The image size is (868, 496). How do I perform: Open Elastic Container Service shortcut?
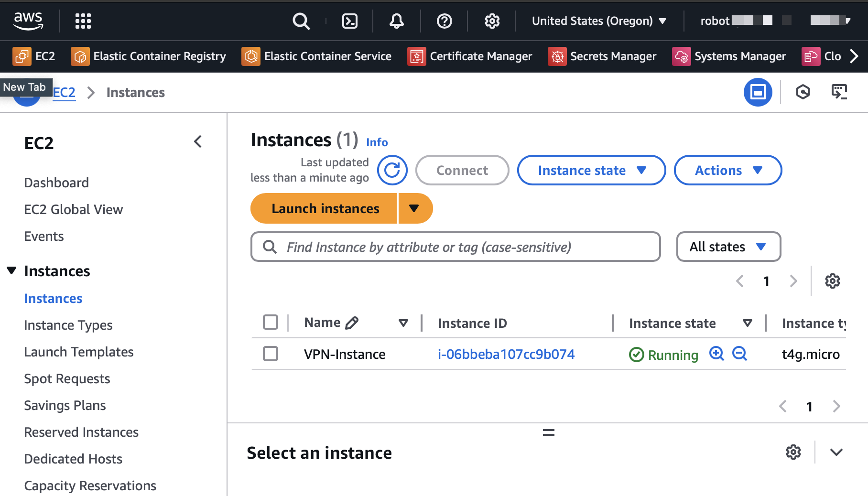pyautogui.click(x=316, y=56)
